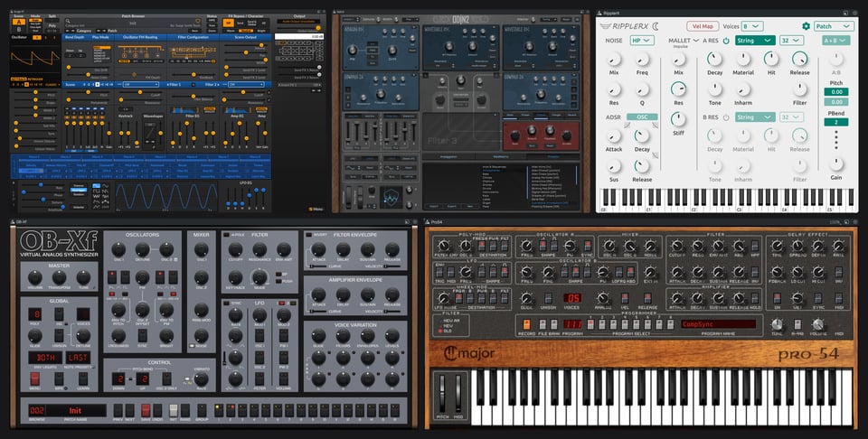This screenshot has width=868, height=439.
Task: Click RipplerX mallet Stiff knob
Action: (x=678, y=119)
